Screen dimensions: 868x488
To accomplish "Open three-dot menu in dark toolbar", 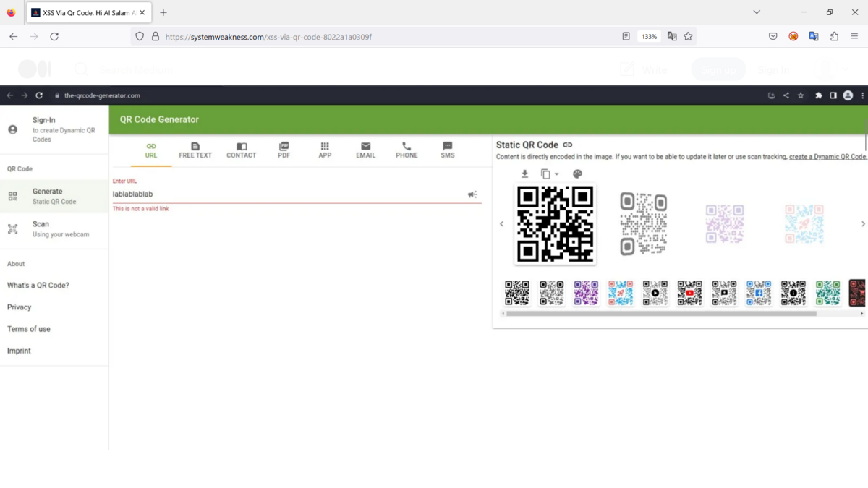I will tap(862, 95).
